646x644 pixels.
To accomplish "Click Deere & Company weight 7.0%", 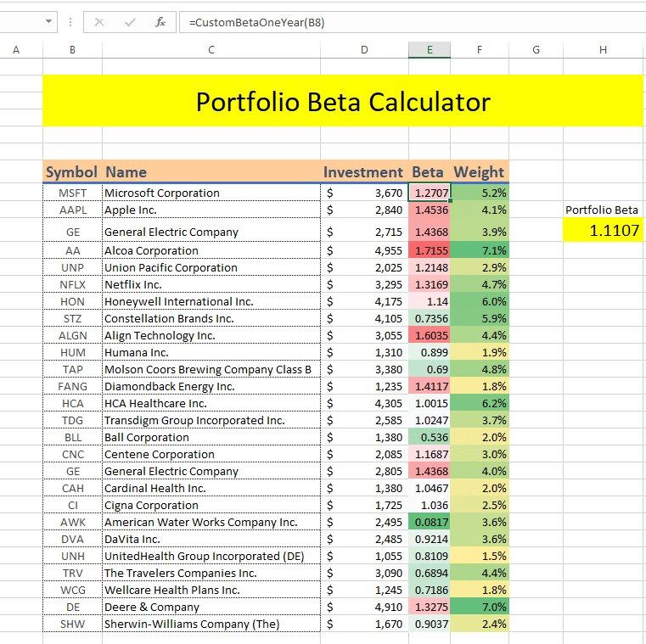I will click(x=480, y=607).
